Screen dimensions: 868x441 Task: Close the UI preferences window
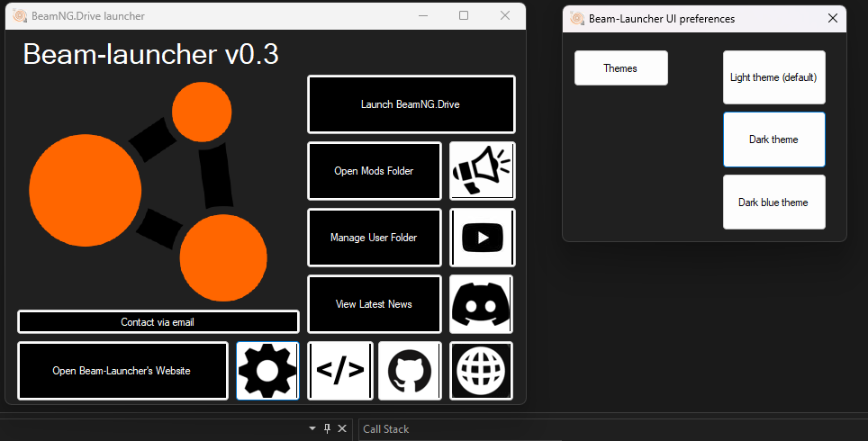(x=833, y=18)
